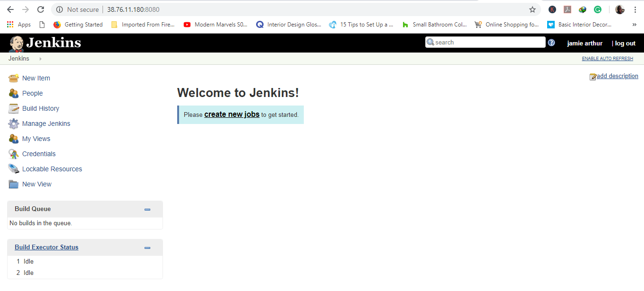Screen dimensions: 644x291
Task: Open Credentials link
Action: tap(39, 154)
